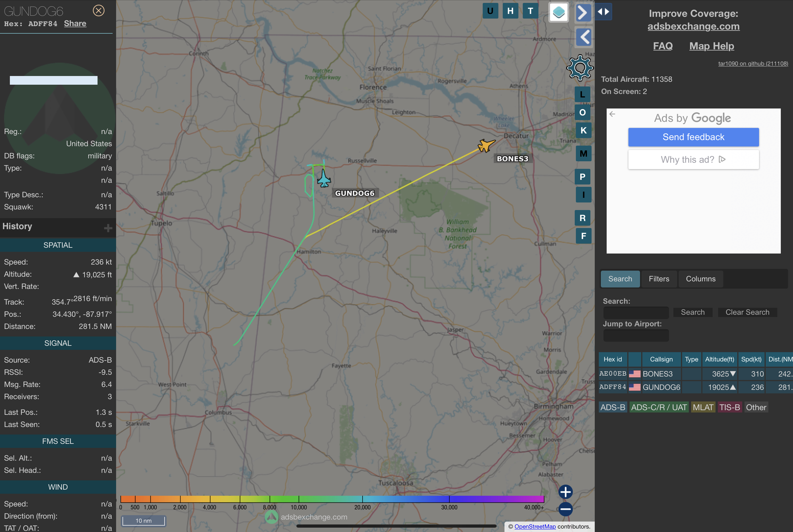Switch to the Search tab
The height and width of the screenshot is (532, 793).
pos(620,279)
